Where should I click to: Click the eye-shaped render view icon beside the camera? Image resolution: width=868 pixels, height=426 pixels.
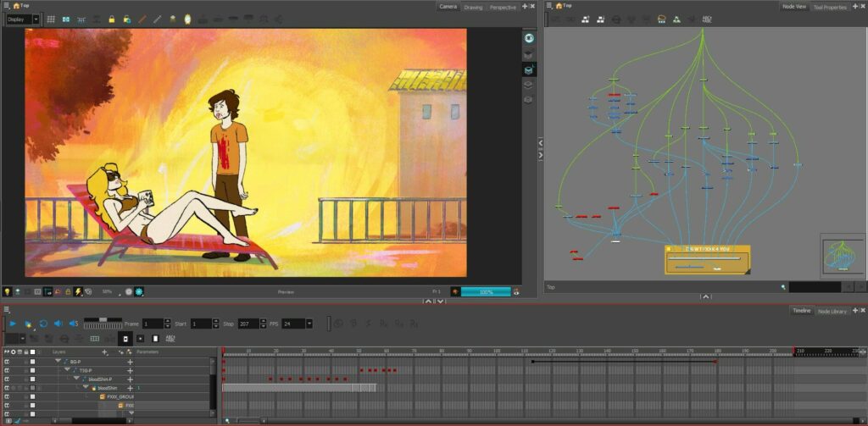[x=528, y=38]
